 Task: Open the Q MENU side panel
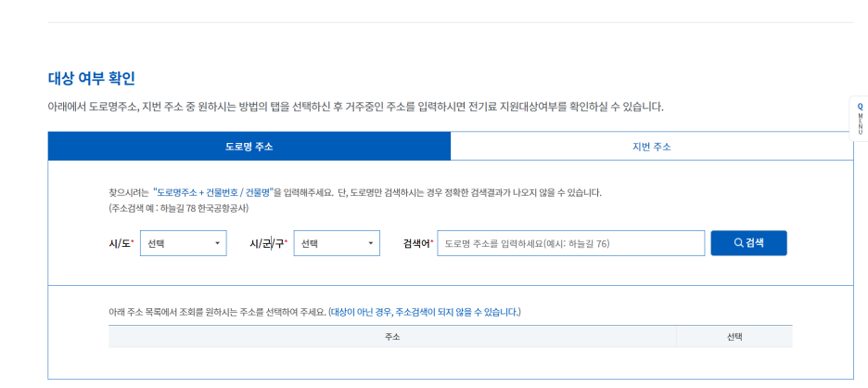(x=859, y=119)
